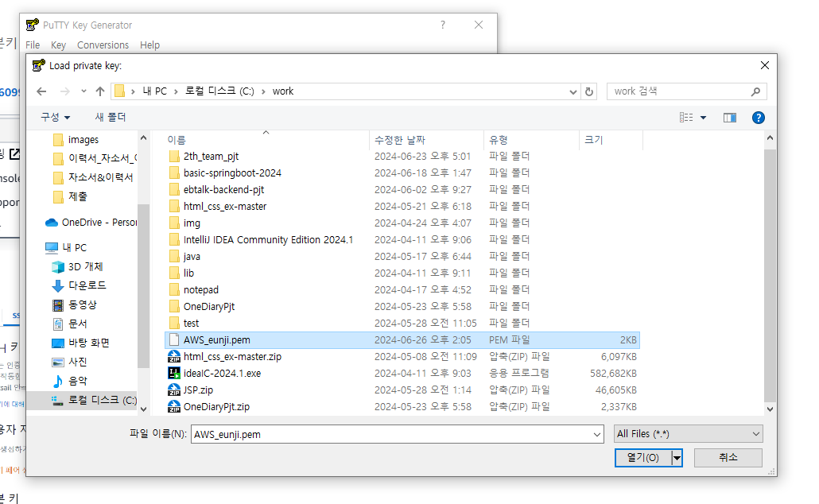Open the All Files (*.*) filter dropdown
The height and width of the screenshot is (504, 819).
click(x=689, y=434)
